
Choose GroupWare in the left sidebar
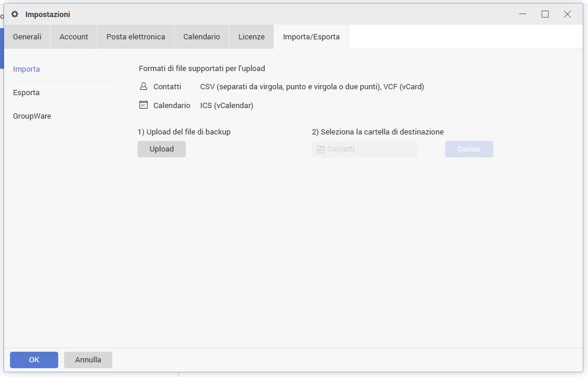pos(32,116)
